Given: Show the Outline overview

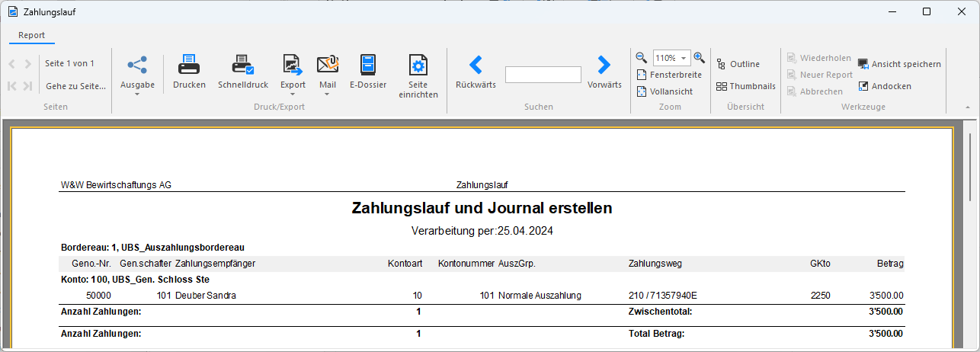Looking at the screenshot, I should point(738,64).
